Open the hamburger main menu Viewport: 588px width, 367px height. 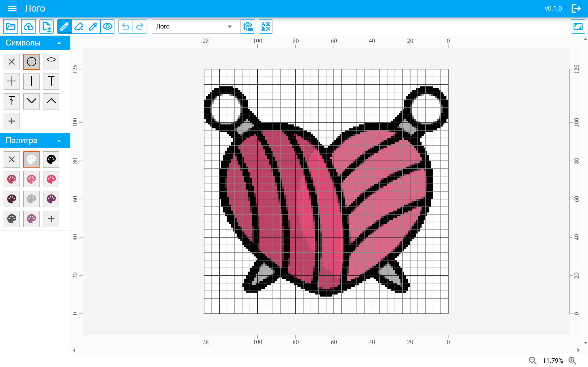(x=12, y=8)
